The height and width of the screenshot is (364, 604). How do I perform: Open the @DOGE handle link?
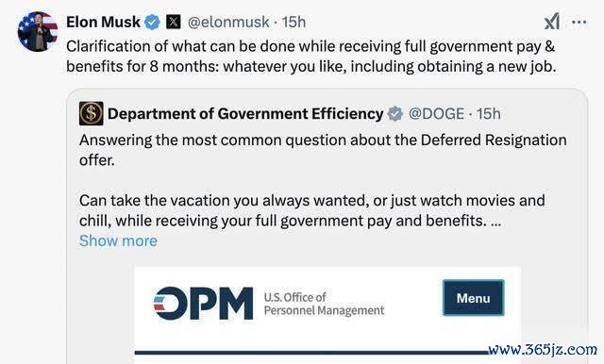(x=436, y=114)
